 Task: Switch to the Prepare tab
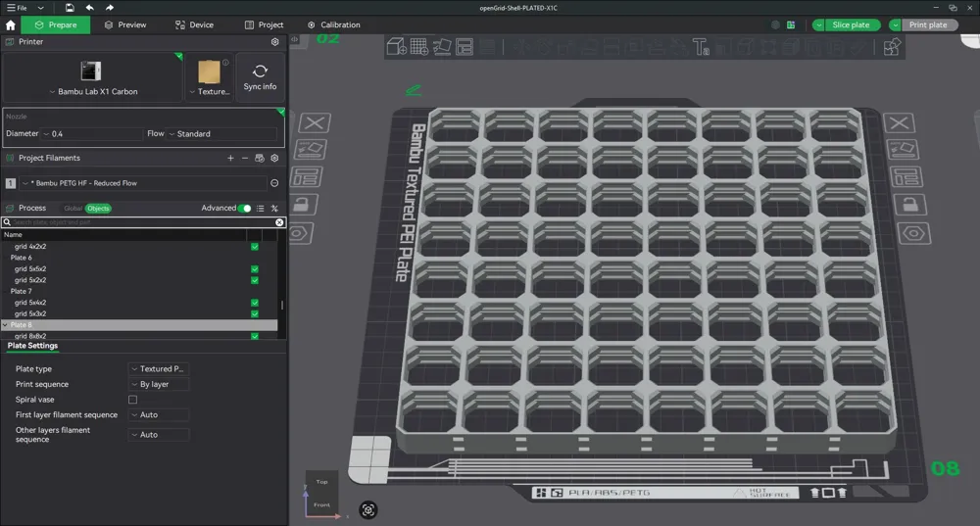(56, 25)
